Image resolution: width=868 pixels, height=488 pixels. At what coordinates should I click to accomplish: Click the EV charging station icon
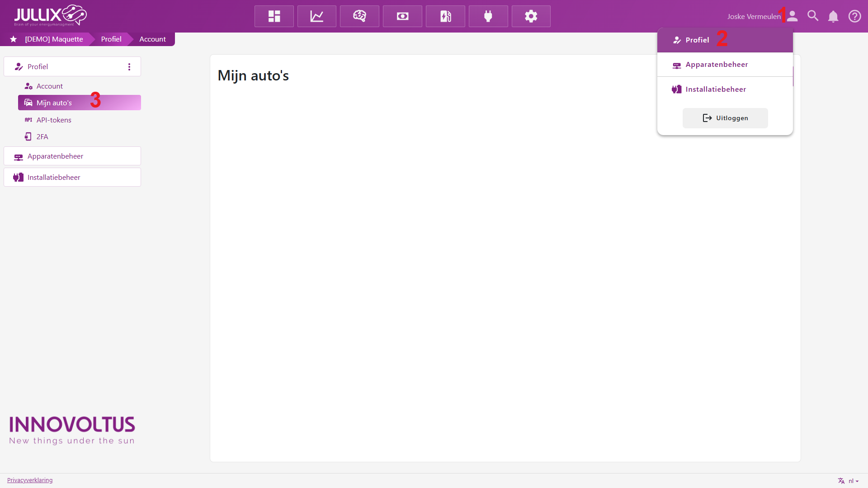[x=445, y=16]
